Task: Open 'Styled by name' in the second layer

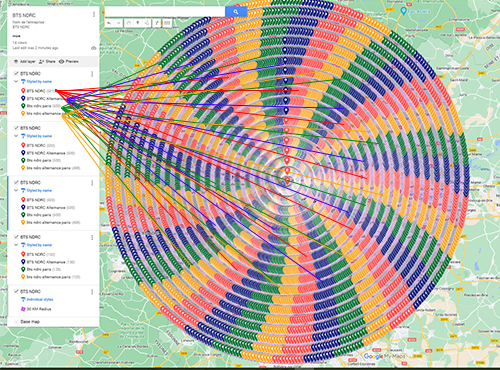Action: coord(39,136)
